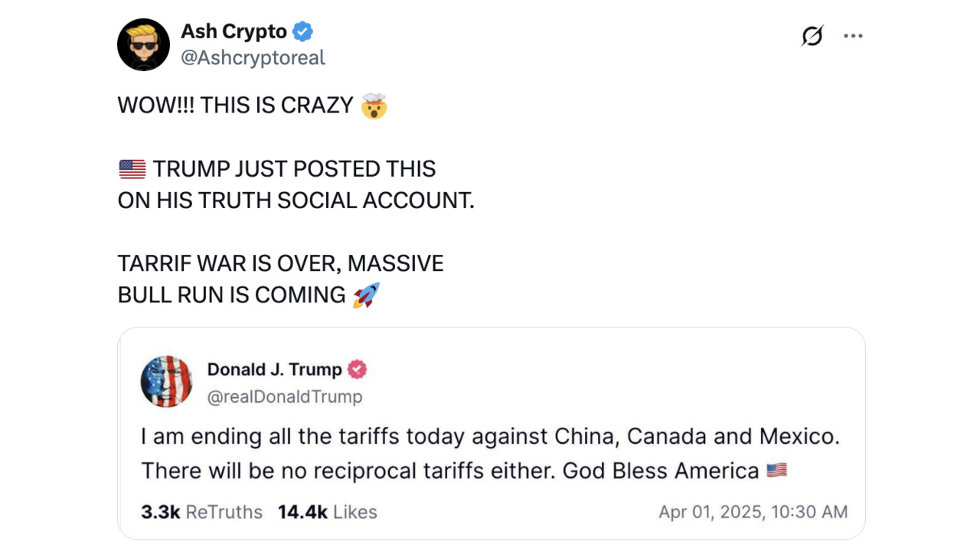Screen dimensions: 980x551
Task: Open the three-dot more options menu
Action: [853, 36]
